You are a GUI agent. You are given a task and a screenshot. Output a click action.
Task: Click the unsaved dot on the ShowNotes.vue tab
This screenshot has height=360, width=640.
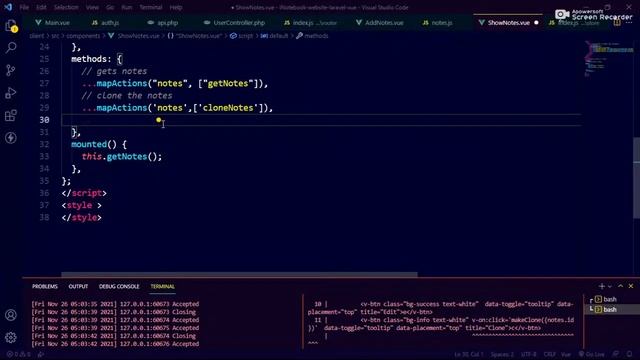point(536,23)
